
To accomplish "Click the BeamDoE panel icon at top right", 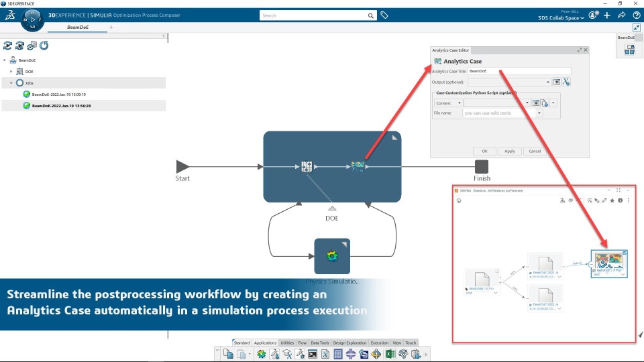I will pos(629,50).
